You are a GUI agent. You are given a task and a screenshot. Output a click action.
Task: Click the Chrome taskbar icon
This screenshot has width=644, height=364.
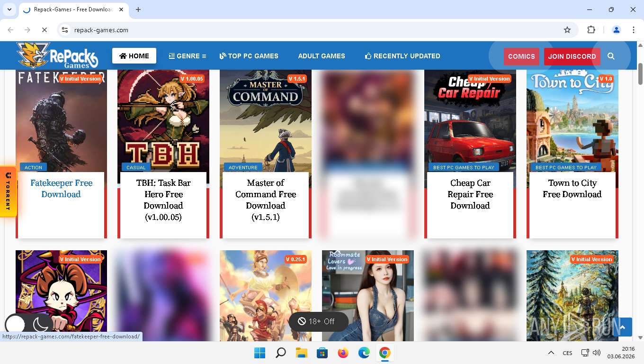click(385, 353)
